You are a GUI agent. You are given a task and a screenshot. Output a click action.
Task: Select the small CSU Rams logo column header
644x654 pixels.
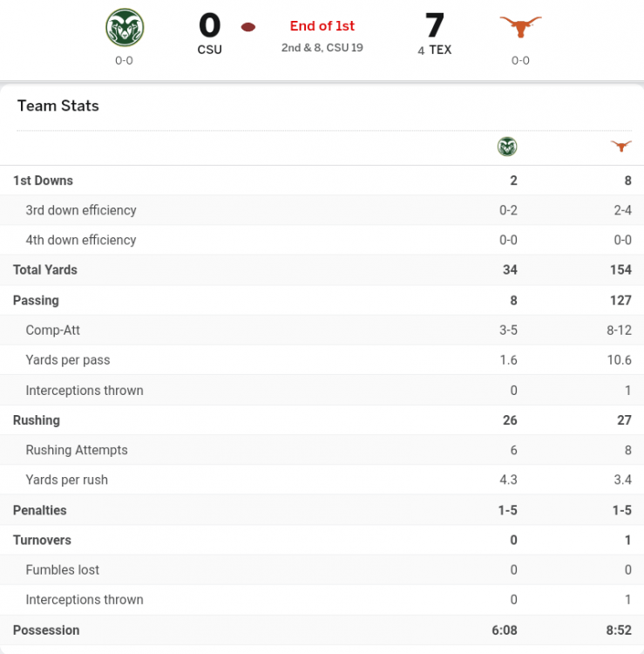point(507,146)
